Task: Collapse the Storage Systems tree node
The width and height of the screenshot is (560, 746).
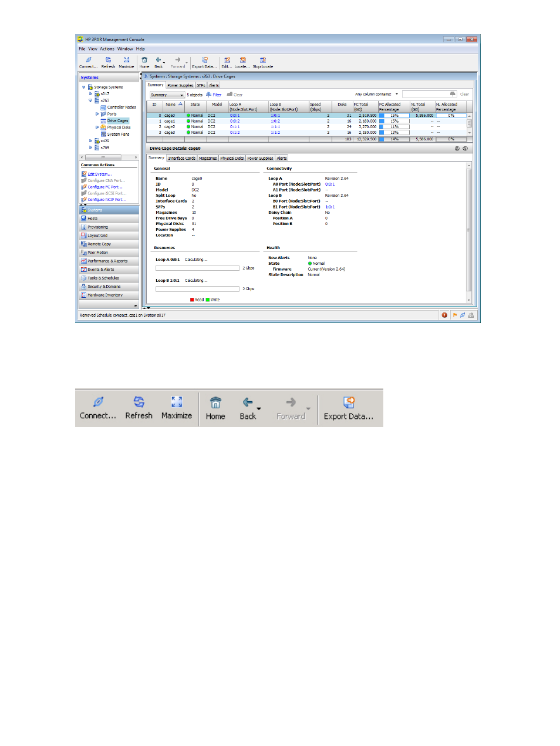Action: (x=84, y=88)
